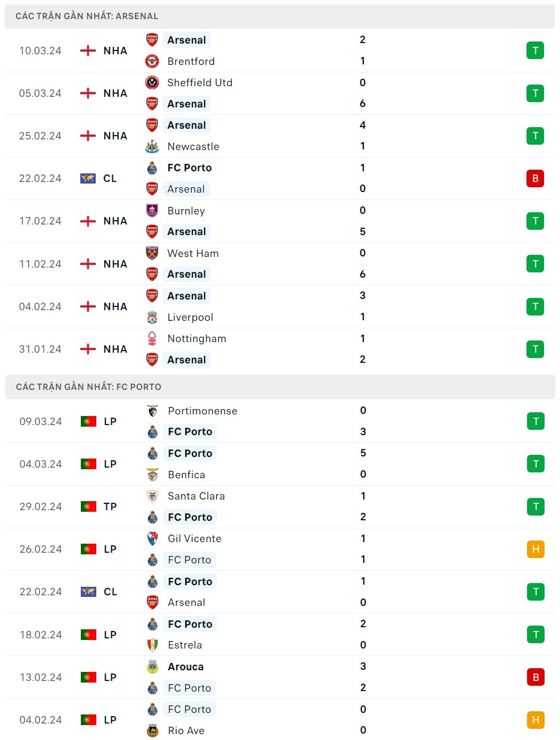Click the orange draw badge for Gil Vicente match
Screen dimensions: 560x740
(536, 549)
